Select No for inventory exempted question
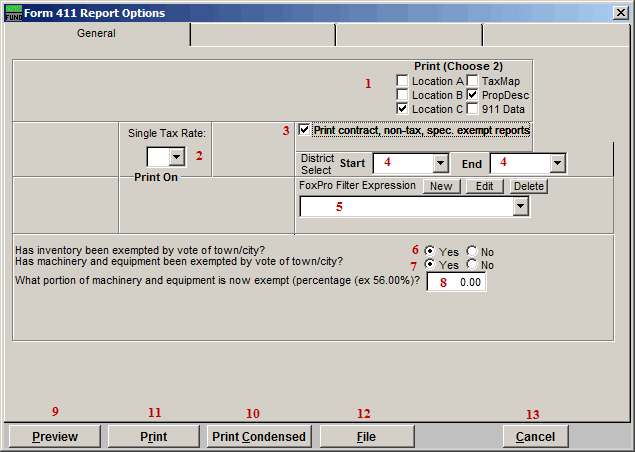This screenshot has width=635, height=452. [472, 252]
